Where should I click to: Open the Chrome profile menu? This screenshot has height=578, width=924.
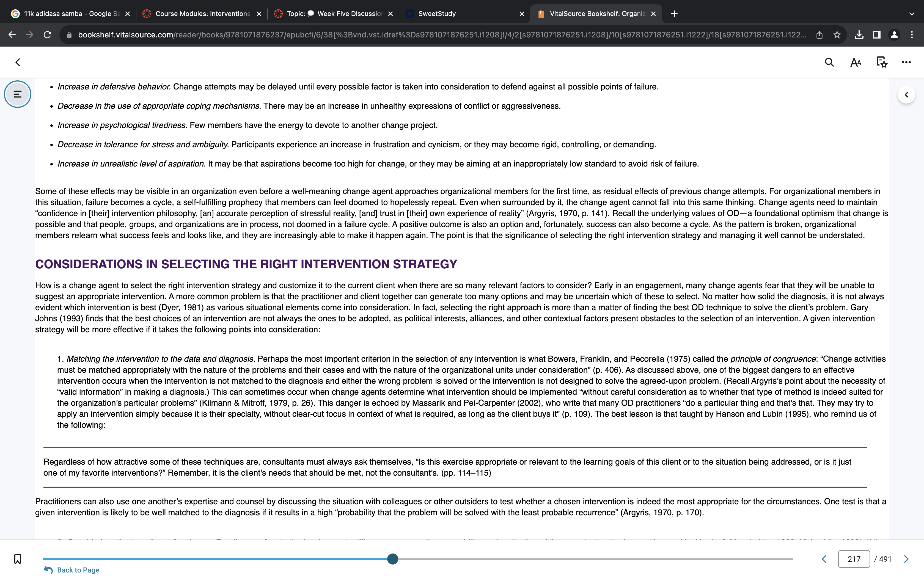point(894,35)
